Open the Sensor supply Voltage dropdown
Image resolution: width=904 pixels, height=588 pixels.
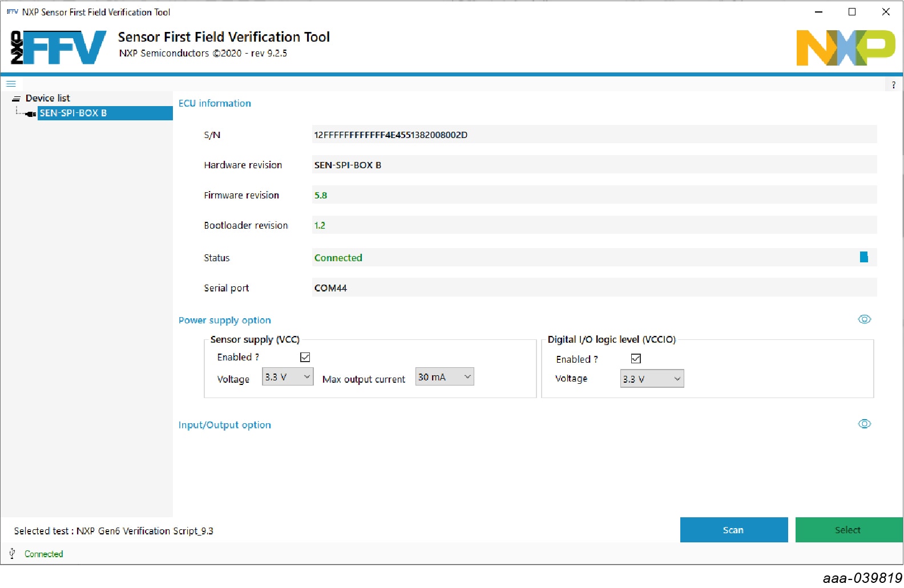(288, 377)
